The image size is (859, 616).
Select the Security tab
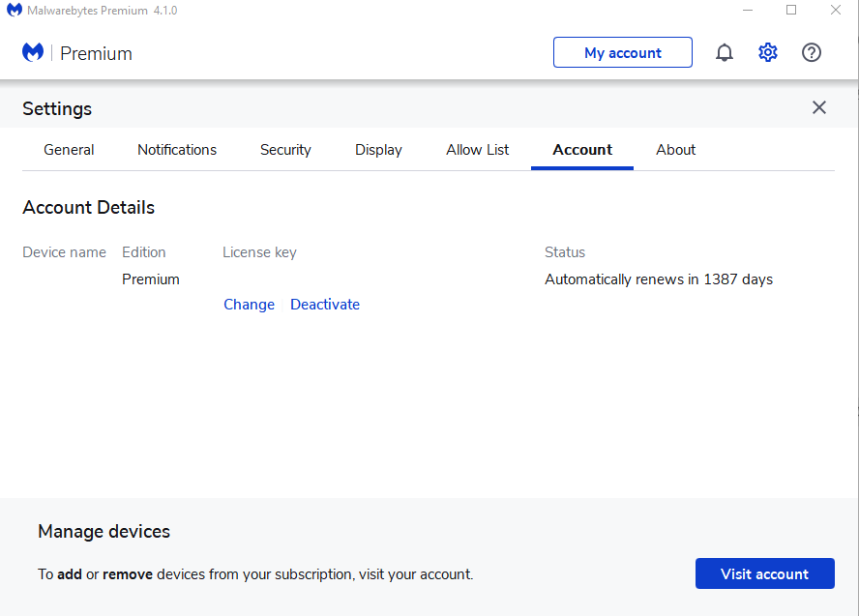[x=285, y=150]
